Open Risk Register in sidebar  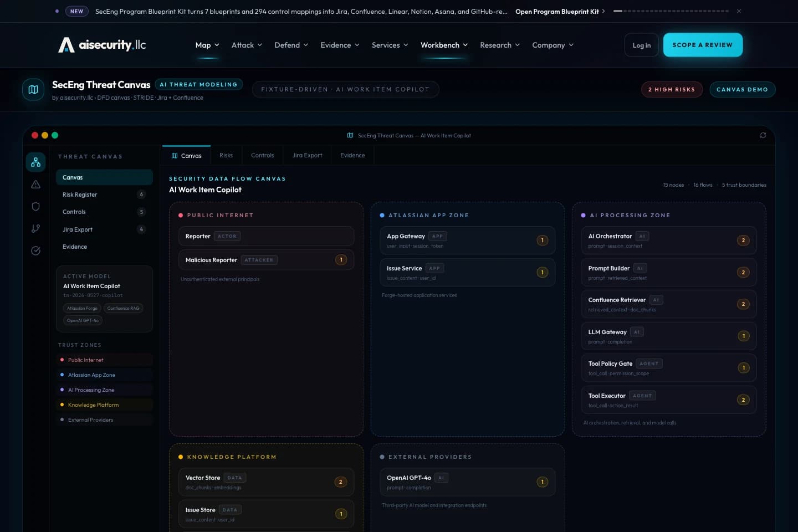(x=104, y=195)
